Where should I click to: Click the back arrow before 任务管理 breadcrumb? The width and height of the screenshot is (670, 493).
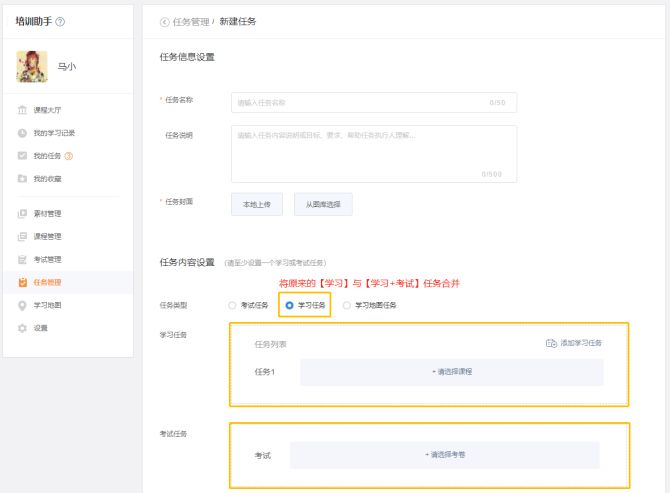pos(164,22)
